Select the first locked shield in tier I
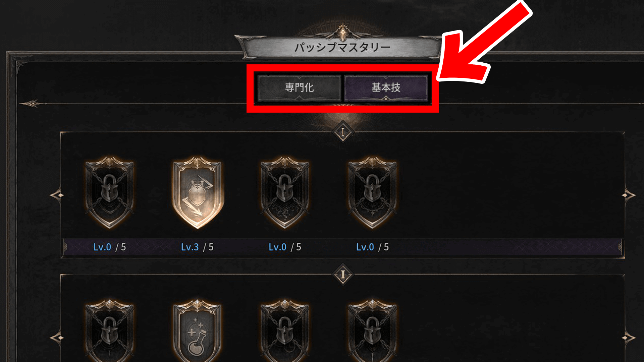This screenshot has width=644, height=362. click(110, 193)
